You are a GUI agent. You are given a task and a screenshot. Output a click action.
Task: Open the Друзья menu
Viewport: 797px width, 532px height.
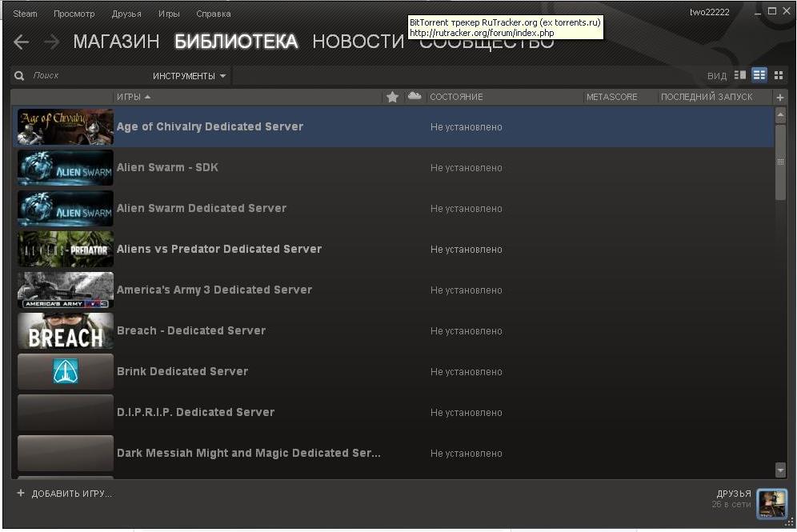click(126, 14)
